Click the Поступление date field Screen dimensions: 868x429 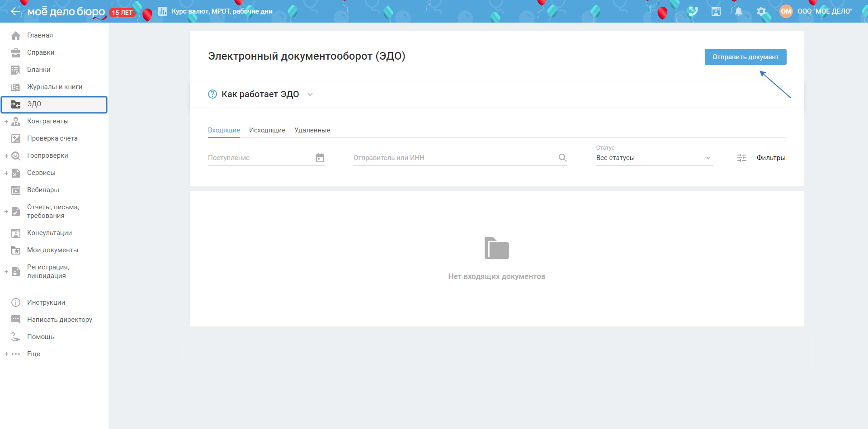[266, 158]
